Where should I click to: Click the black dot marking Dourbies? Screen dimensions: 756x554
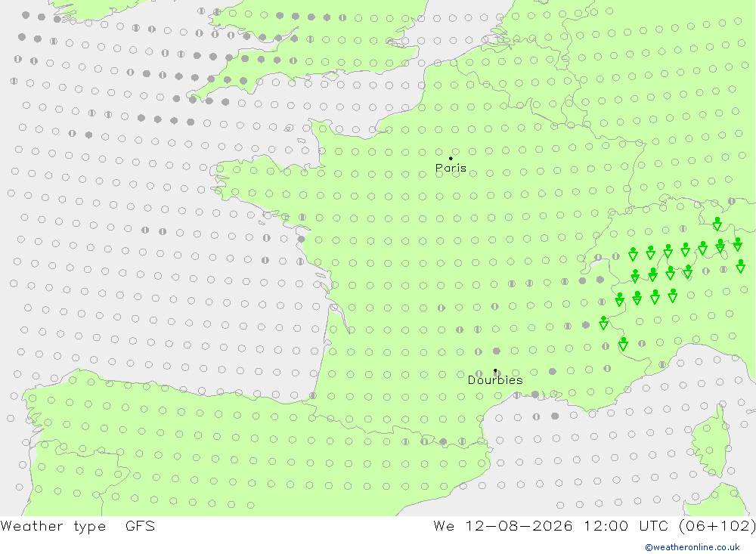tap(495, 371)
